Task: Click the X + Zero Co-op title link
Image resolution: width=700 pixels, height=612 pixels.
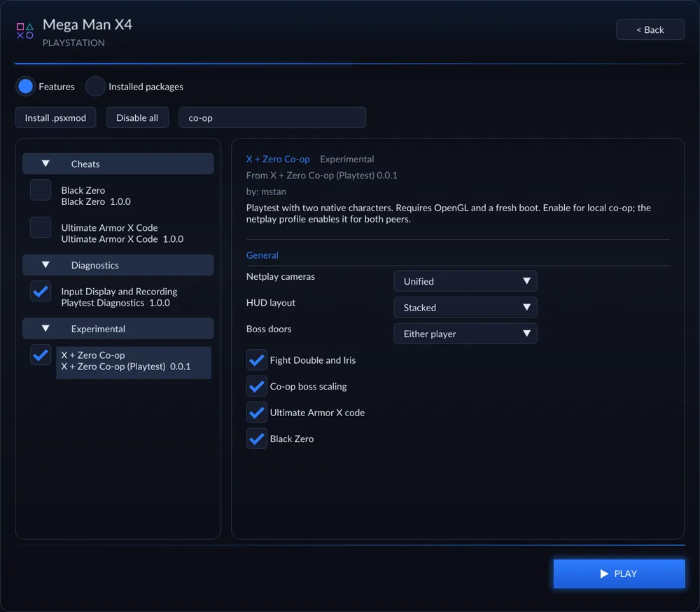Action: coord(278,159)
